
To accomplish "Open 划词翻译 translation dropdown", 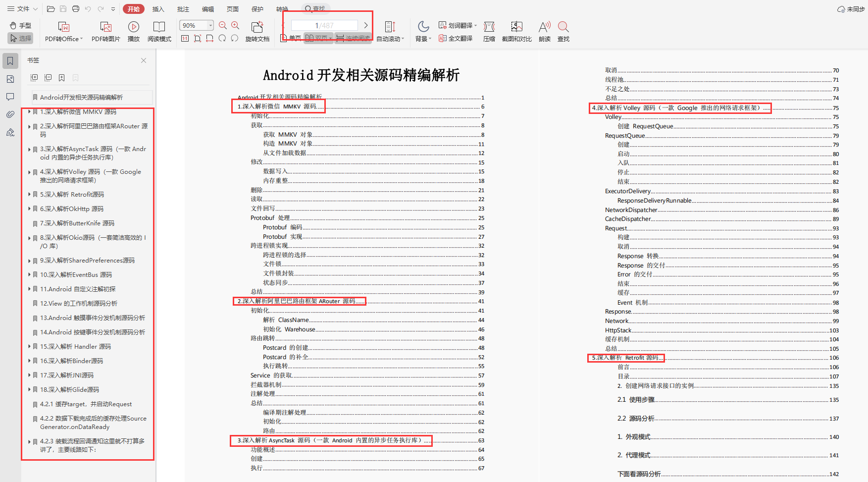I will [x=458, y=25].
